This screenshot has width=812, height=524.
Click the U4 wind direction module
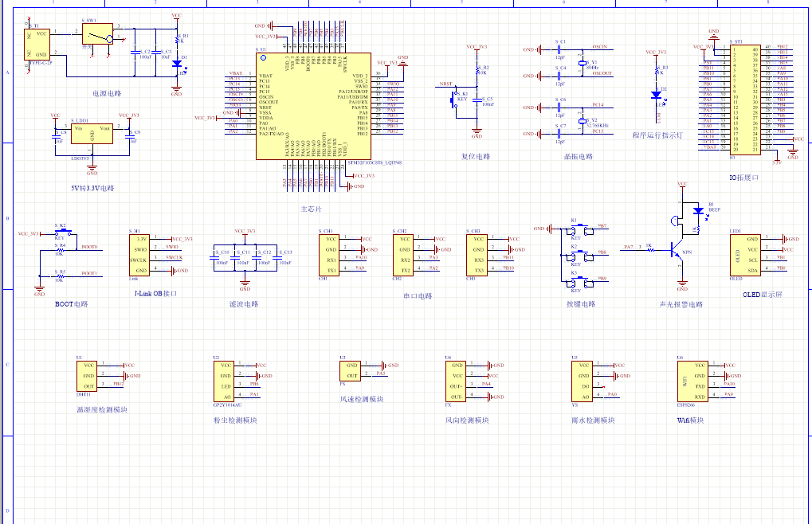pyautogui.click(x=456, y=380)
